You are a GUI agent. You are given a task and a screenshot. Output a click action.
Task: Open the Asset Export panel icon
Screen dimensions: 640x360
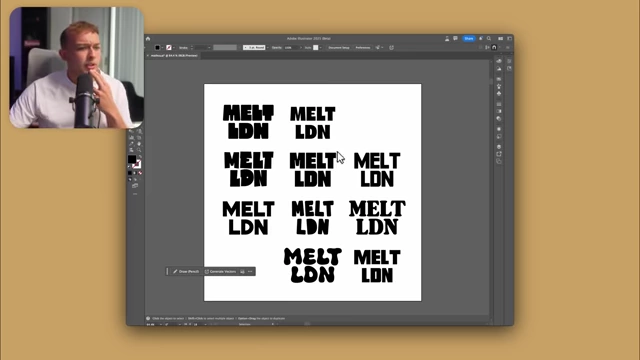(x=499, y=154)
